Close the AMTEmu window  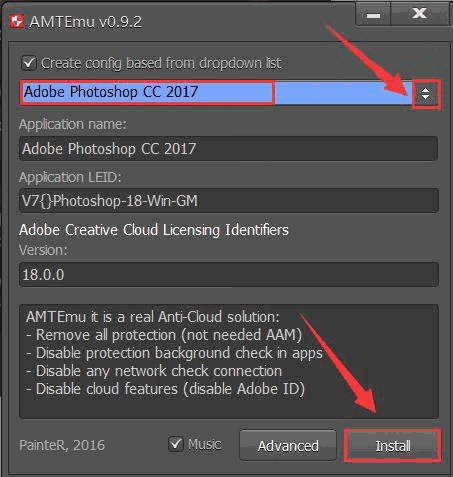click(419, 13)
